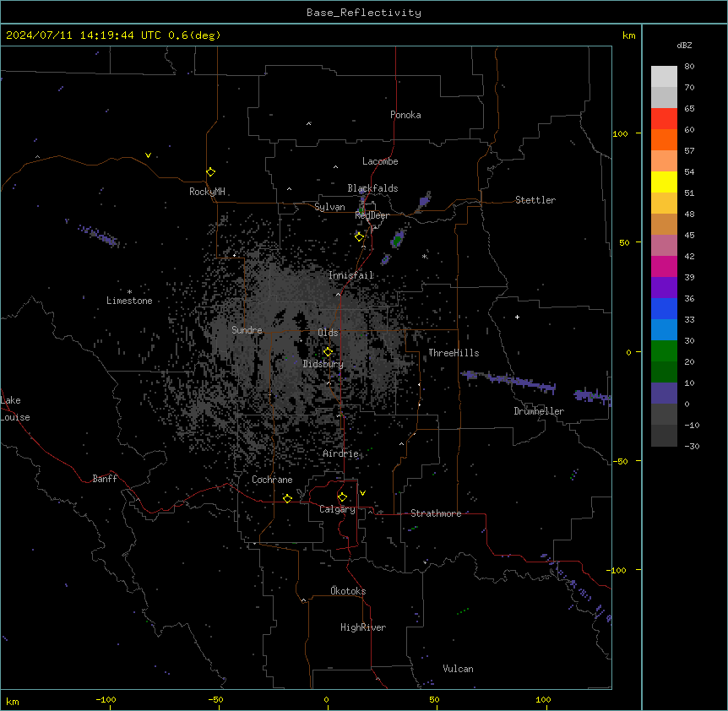Click the yellow V marker northwest of RockyMH
The height and width of the screenshot is (711, 728).
(148, 155)
